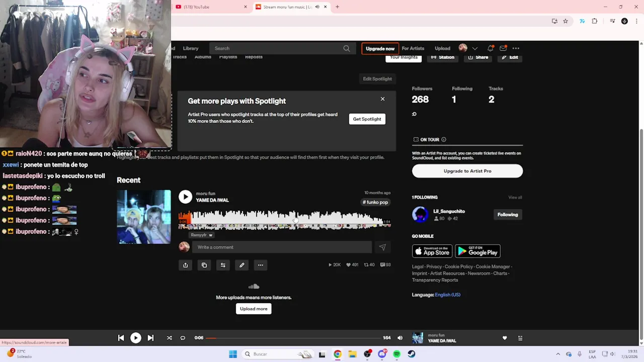Show hidden system tray icons
644x362 pixels.
click(557, 354)
